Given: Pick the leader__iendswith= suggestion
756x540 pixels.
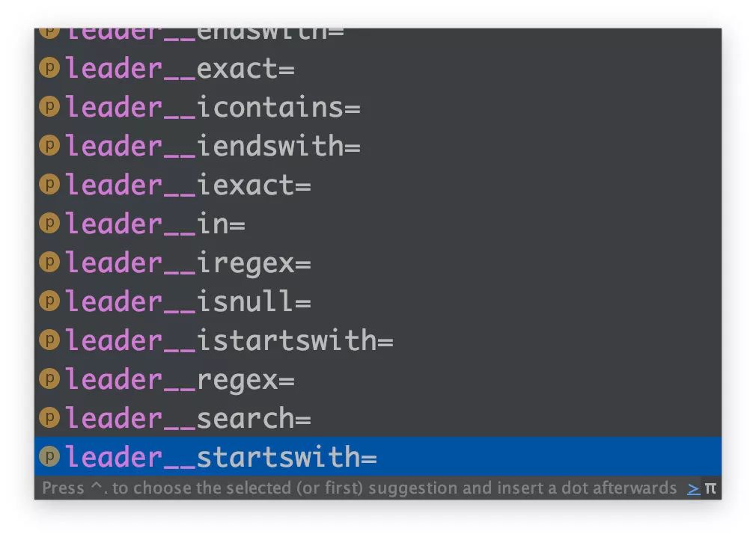Looking at the screenshot, I should [213, 147].
